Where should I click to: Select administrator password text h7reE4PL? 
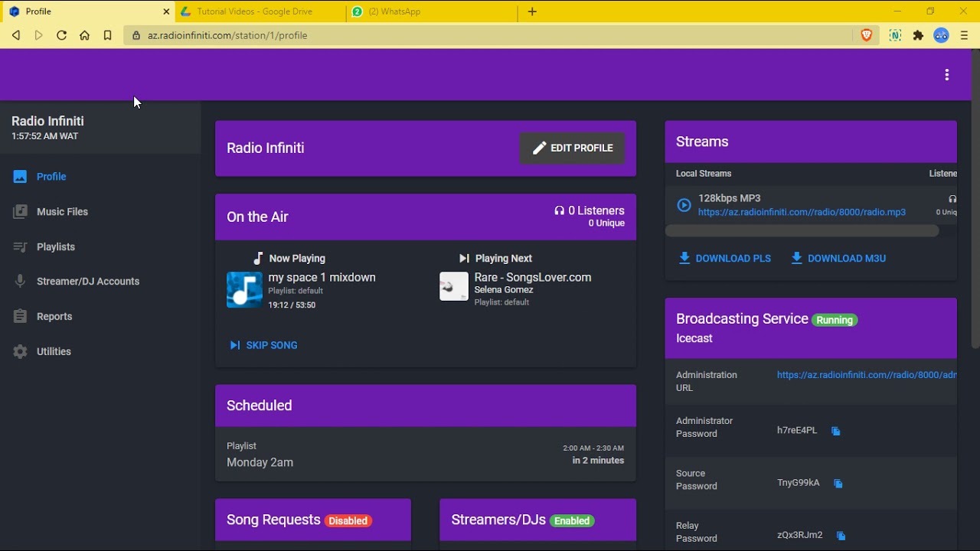pos(797,431)
